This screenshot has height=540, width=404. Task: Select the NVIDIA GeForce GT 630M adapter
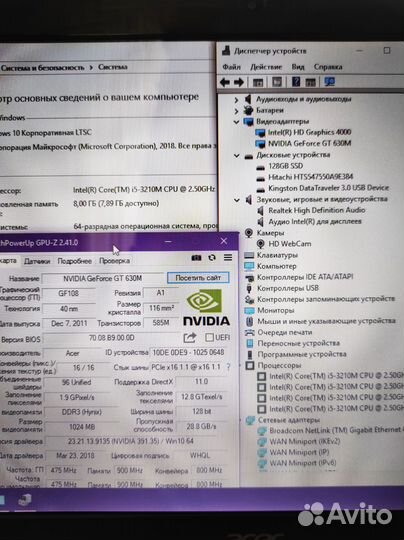[x=309, y=143]
